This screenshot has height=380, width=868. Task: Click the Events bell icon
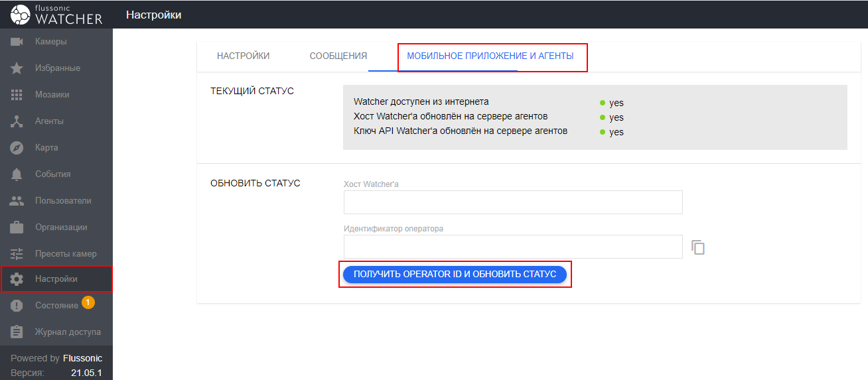click(x=17, y=174)
